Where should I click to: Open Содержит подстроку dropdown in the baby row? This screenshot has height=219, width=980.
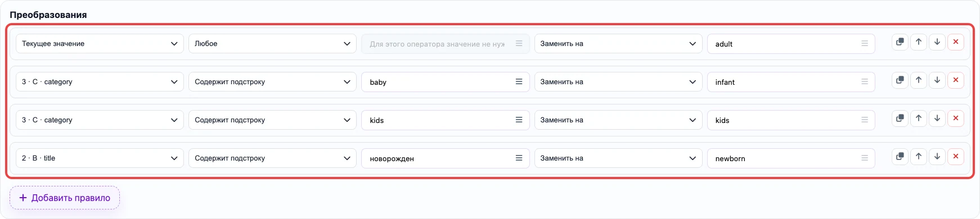(272, 82)
